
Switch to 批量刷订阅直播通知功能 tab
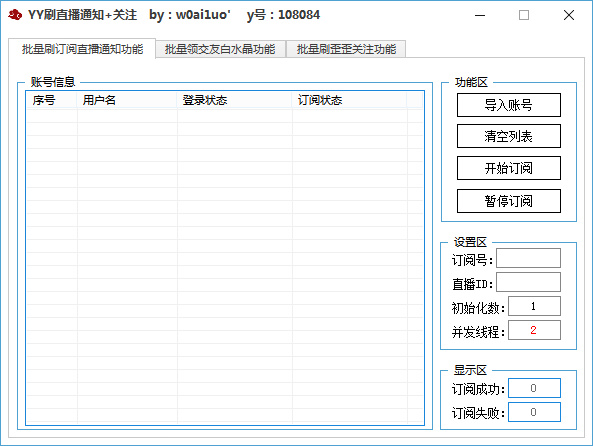[82, 49]
